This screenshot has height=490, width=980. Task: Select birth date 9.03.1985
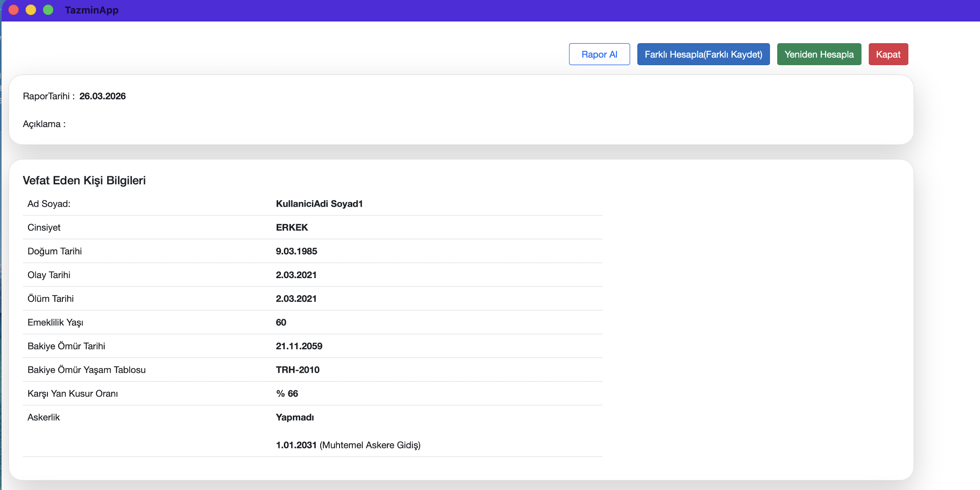296,251
